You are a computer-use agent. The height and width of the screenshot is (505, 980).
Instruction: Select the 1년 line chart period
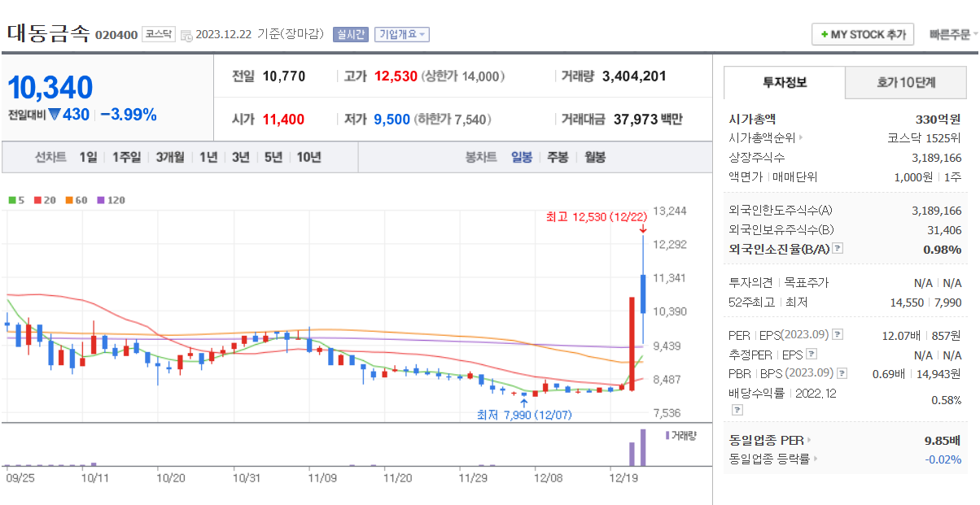(208, 157)
